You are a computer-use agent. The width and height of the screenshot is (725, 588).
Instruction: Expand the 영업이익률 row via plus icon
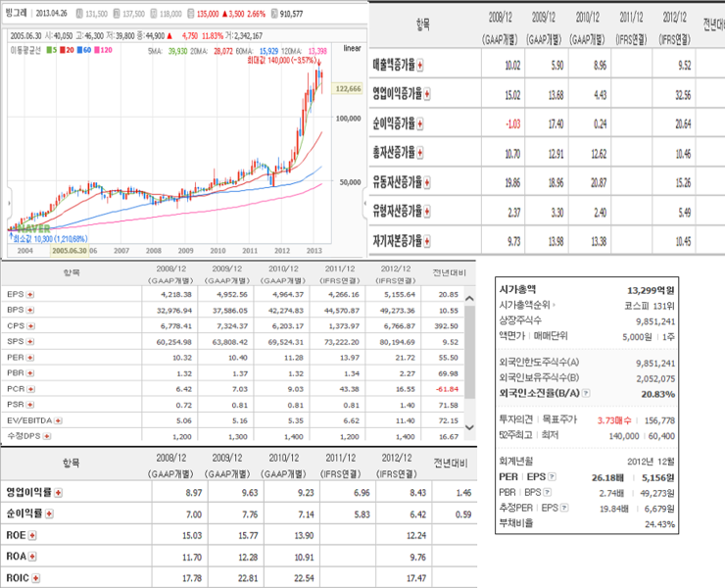[x=58, y=493]
